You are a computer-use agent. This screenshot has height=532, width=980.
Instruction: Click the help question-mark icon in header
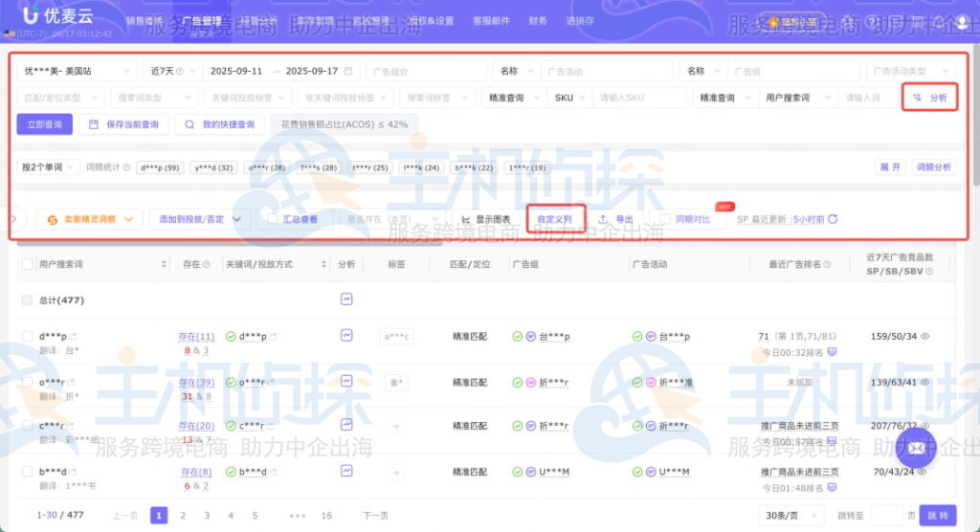tap(871, 22)
